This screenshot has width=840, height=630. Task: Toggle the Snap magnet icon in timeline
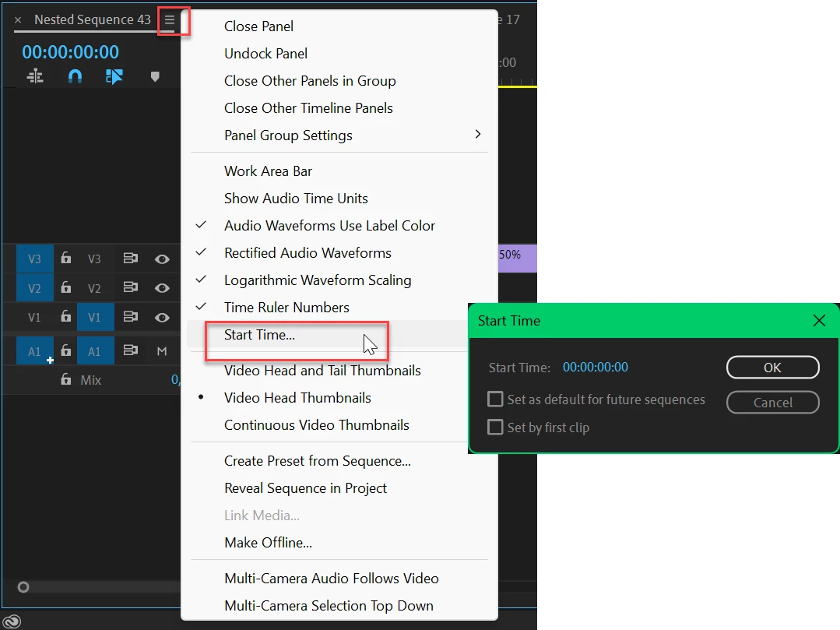75,76
